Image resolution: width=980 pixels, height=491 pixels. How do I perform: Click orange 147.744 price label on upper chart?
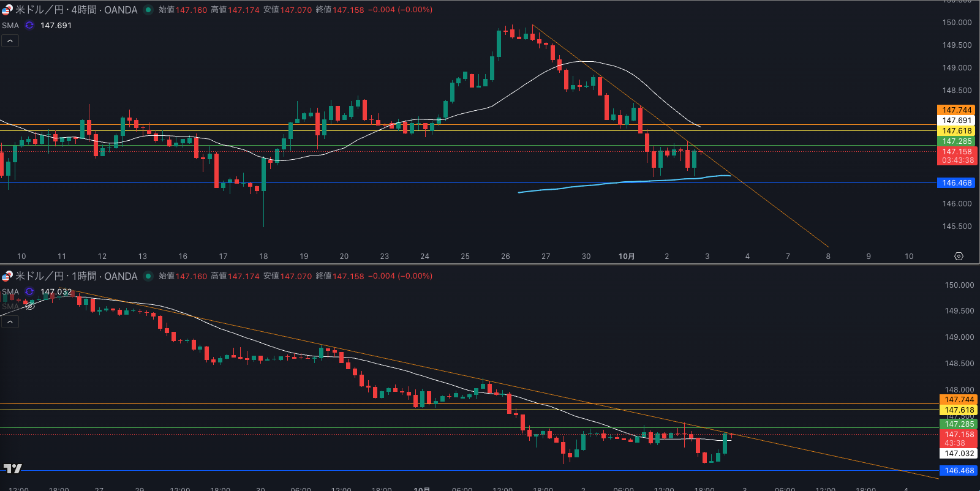point(957,110)
